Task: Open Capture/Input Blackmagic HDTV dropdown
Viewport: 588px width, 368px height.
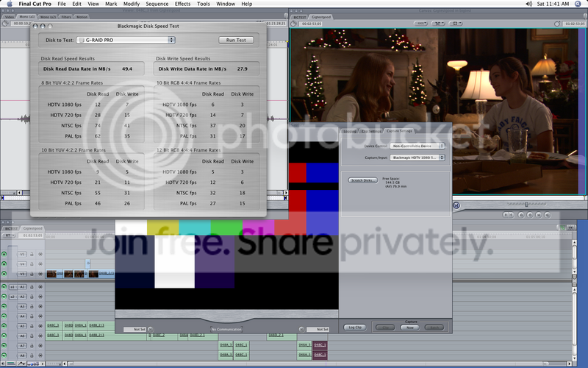Action: pyautogui.click(x=417, y=158)
